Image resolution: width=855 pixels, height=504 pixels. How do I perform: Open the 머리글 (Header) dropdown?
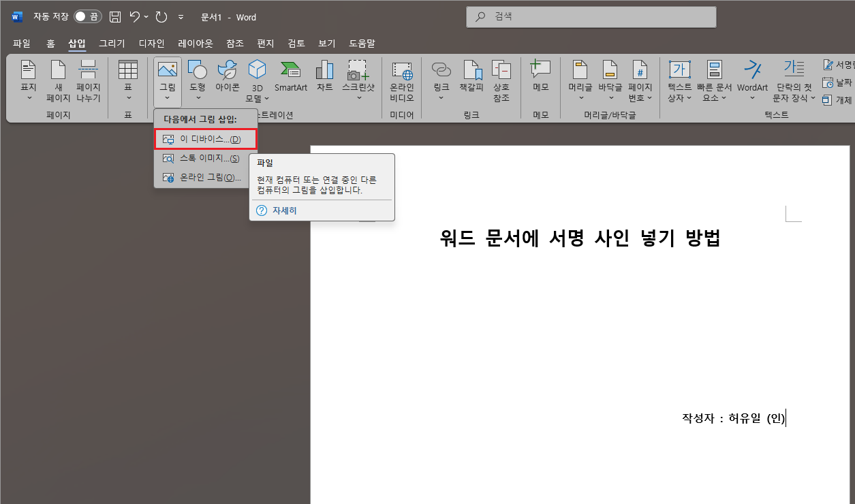pos(580,81)
